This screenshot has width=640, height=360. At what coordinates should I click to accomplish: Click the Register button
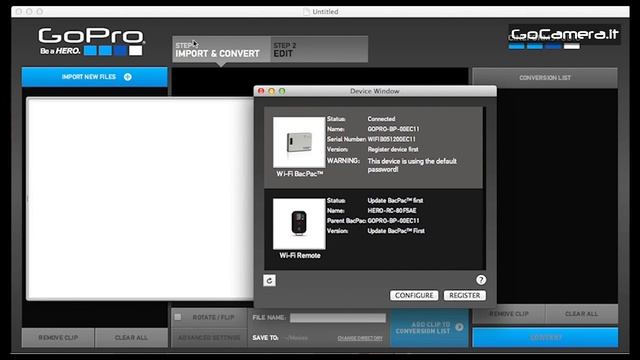(x=464, y=295)
